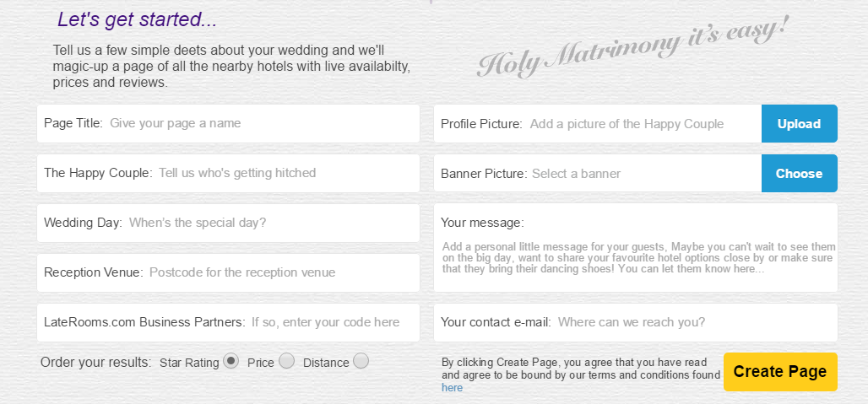868x404 pixels.
Task: Click the 'Order your results:' label
Action: pyautogui.click(x=95, y=363)
